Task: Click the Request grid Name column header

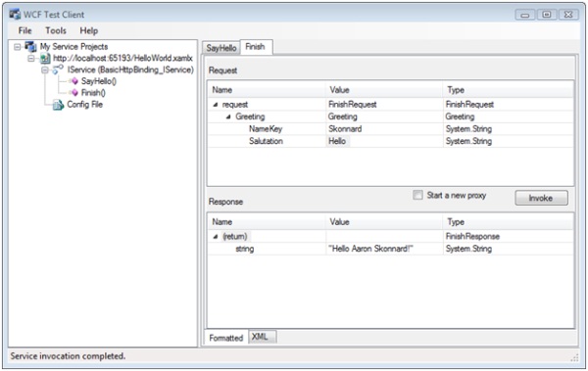Action: point(267,90)
